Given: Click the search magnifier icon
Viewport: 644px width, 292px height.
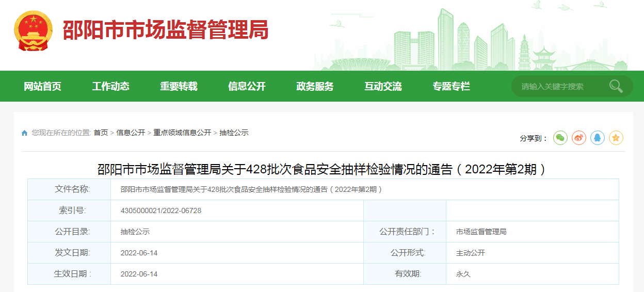Looking at the screenshot, I should point(616,86).
